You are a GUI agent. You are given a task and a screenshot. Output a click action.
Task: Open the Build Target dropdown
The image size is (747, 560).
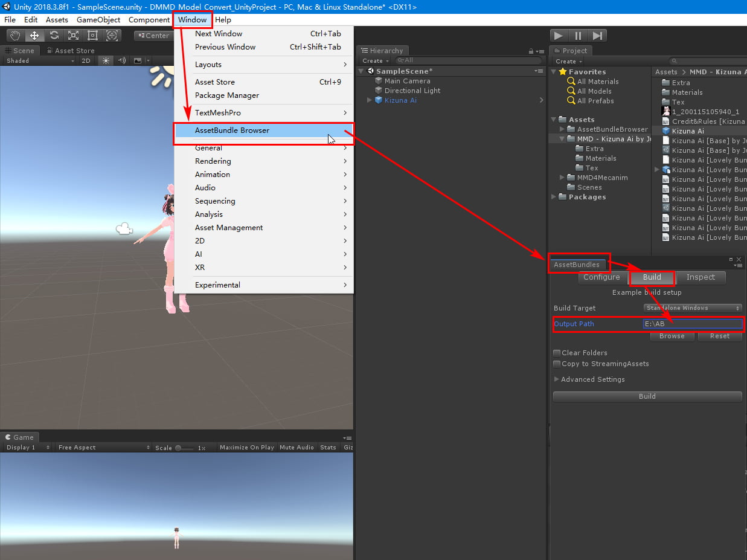[x=691, y=307]
